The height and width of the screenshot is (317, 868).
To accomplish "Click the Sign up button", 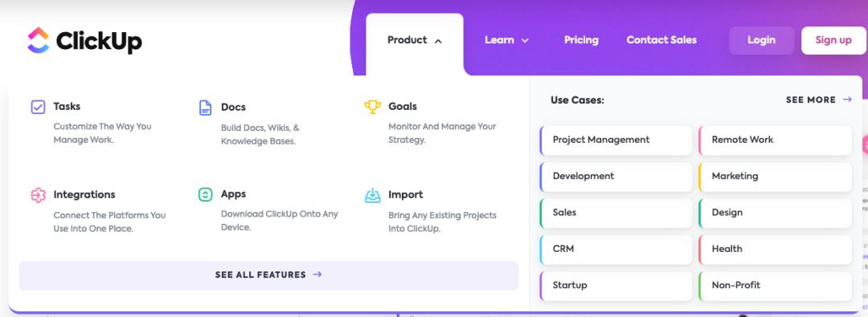I will click(833, 40).
